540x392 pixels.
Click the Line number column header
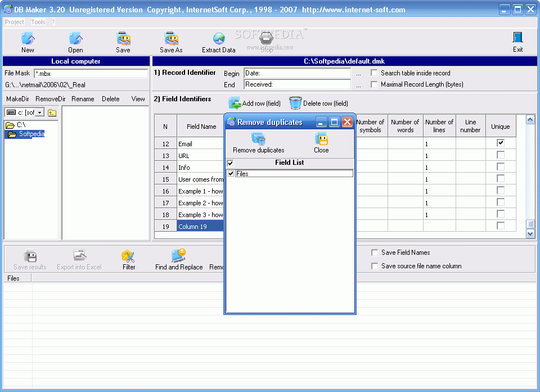click(x=470, y=127)
